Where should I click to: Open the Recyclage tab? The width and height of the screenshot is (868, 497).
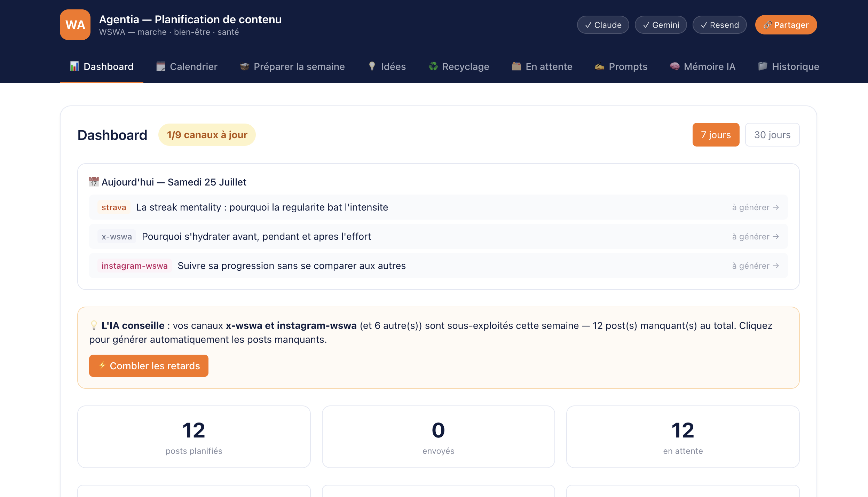pos(459,66)
